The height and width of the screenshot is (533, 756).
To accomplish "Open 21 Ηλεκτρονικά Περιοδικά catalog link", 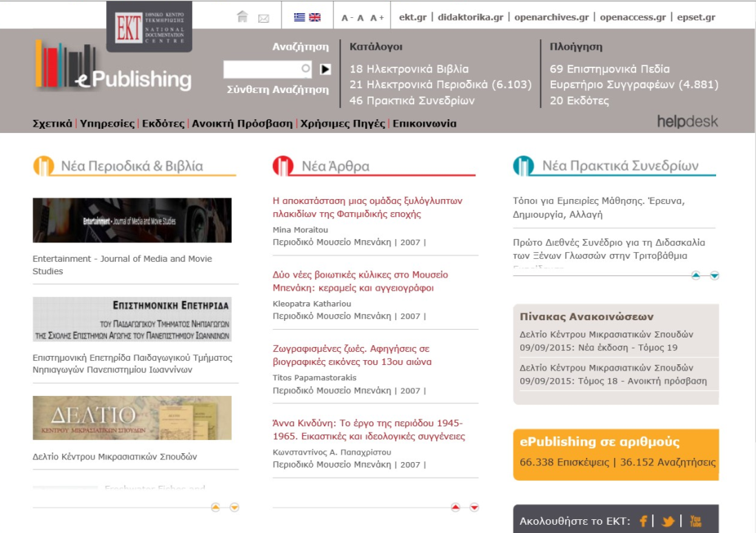I will point(440,85).
